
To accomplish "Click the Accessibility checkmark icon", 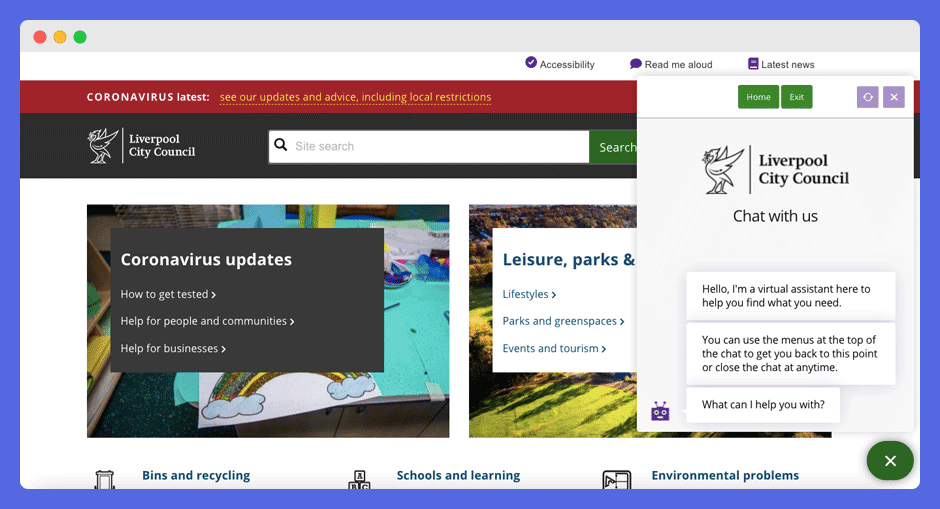I will [x=531, y=62].
